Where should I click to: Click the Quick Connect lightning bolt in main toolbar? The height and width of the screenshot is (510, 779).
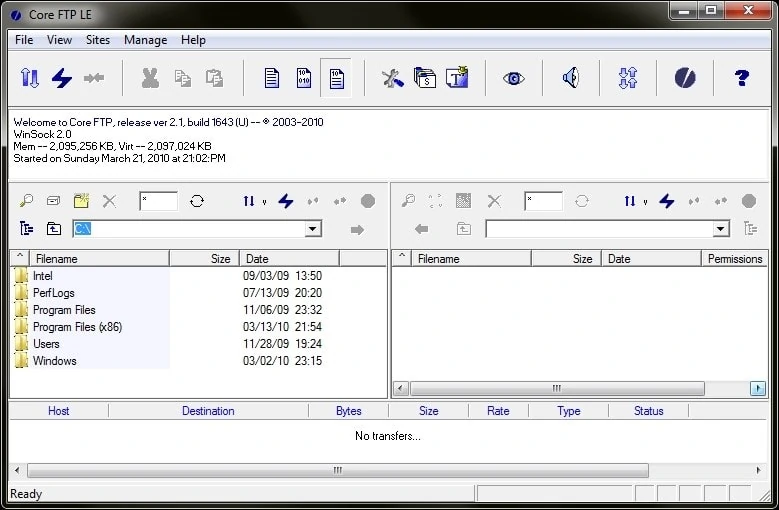[62, 78]
